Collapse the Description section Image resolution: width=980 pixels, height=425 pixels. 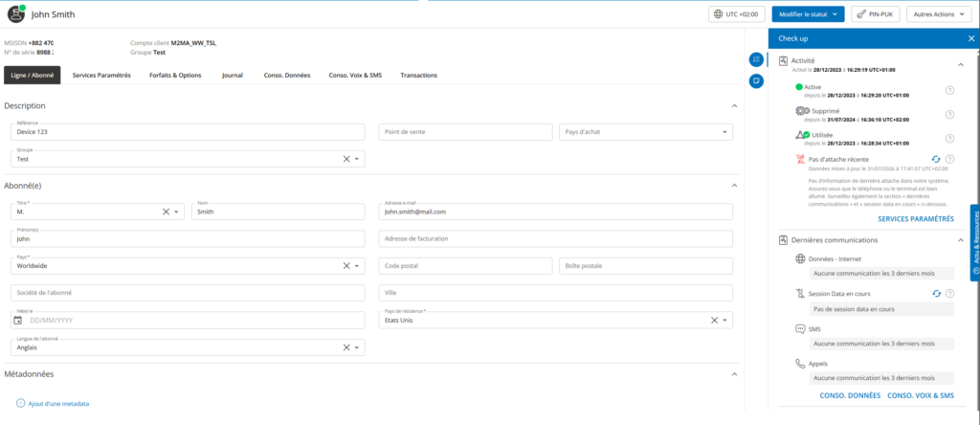(x=734, y=106)
